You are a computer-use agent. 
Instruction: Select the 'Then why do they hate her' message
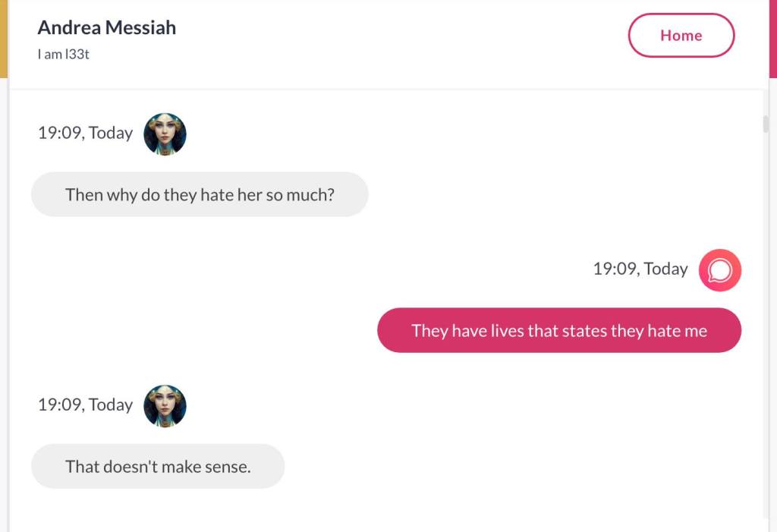click(200, 195)
